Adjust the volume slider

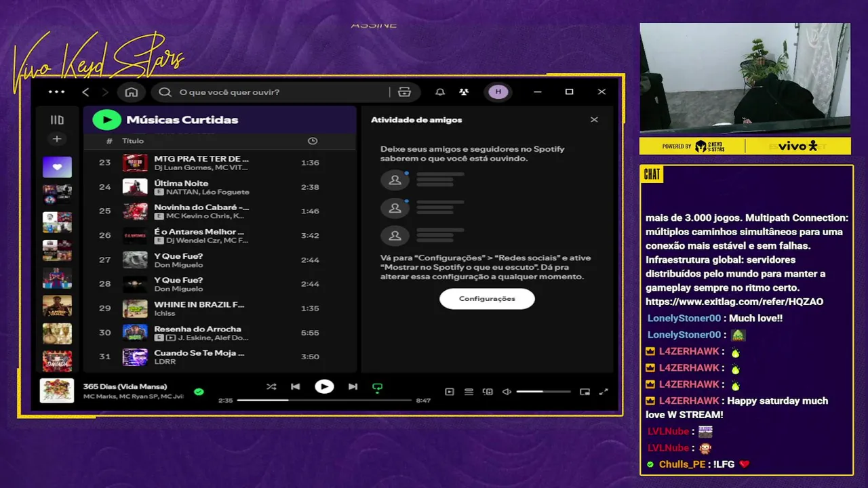(543, 392)
